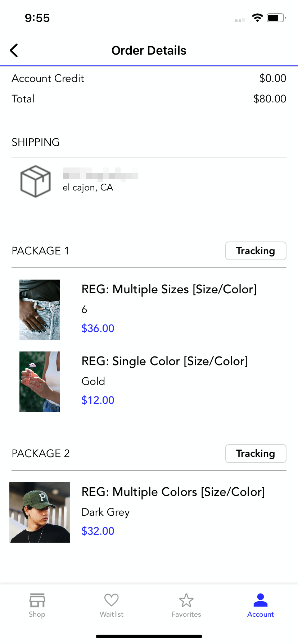Open Tracking for Package 1
This screenshot has height=644, width=298.
[x=256, y=251]
